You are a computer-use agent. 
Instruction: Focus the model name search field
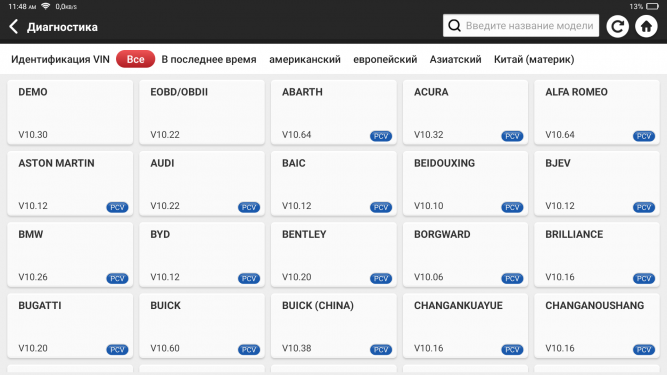coord(521,26)
